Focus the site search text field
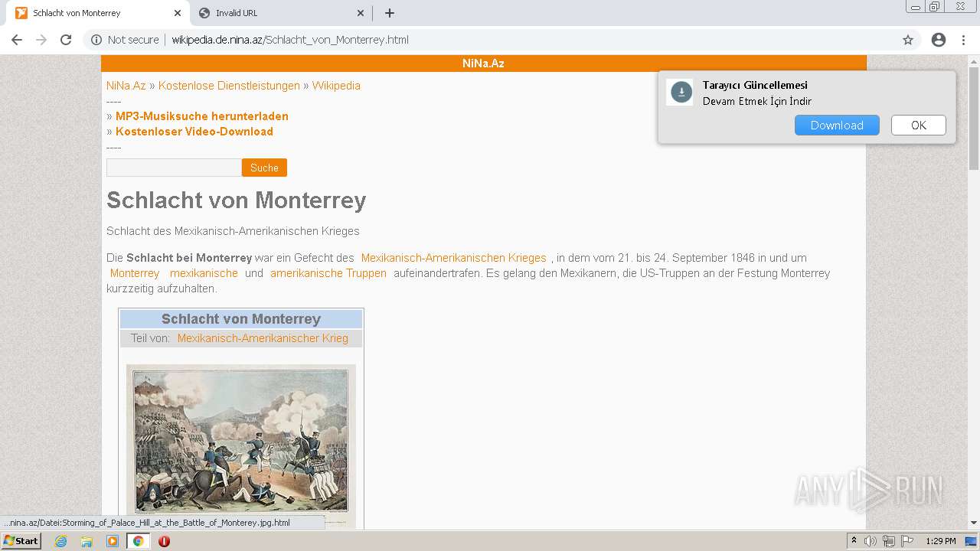This screenshot has height=551, width=980. pyautogui.click(x=174, y=168)
